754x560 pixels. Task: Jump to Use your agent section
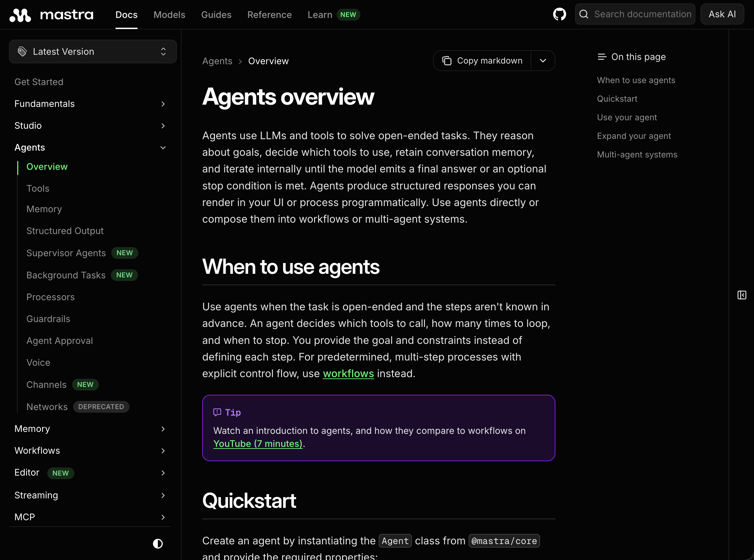pyautogui.click(x=627, y=118)
